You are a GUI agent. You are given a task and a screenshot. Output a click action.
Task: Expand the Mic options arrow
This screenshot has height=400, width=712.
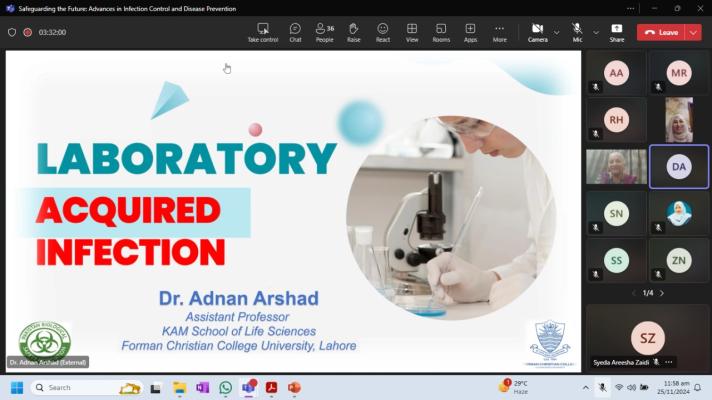point(596,32)
